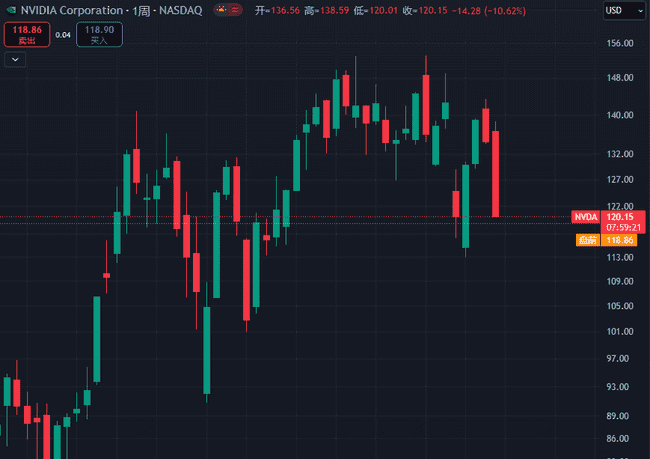The height and width of the screenshot is (459, 650).
Task: Click the 109.00 price axis label
Action: tap(620, 281)
